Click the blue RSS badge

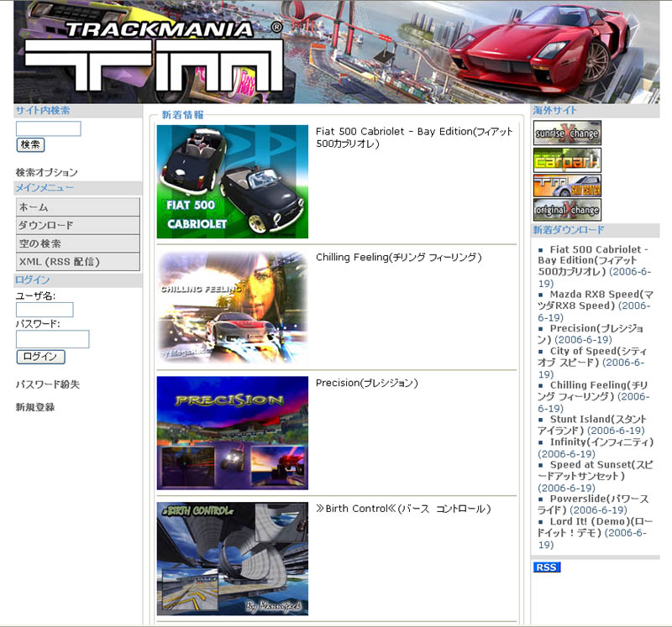[546, 567]
